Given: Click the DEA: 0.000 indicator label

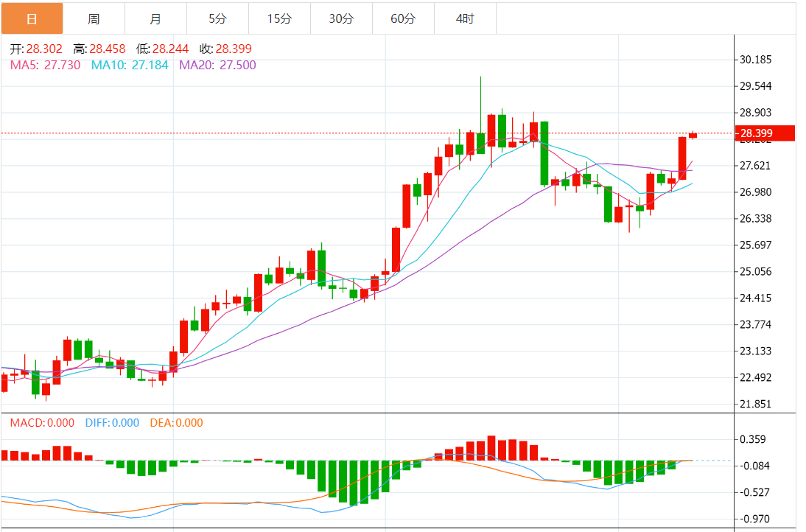Looking at the screenshot, I should (x=176, y=422).
